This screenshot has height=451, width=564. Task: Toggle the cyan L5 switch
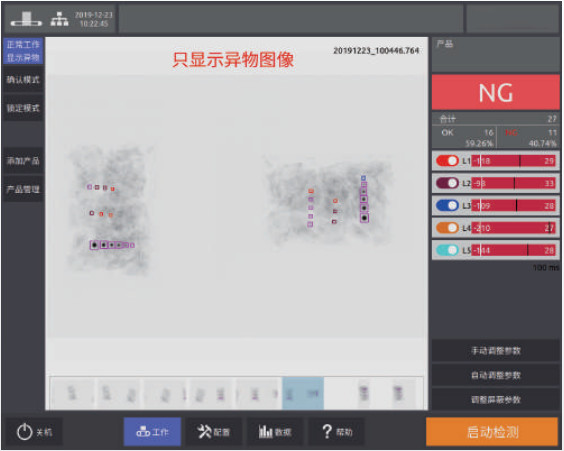[x=447, y=250]
